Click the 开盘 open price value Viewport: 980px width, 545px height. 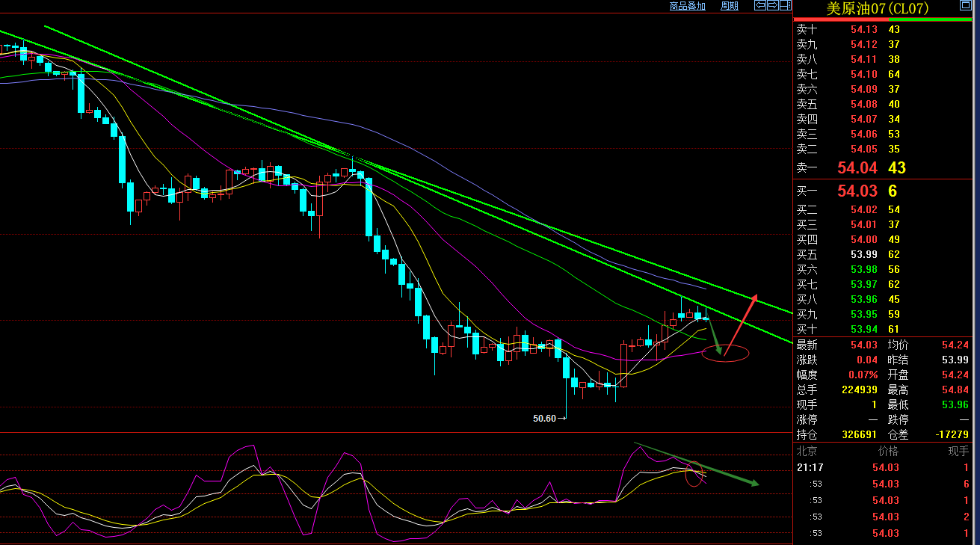pyautogui.click(x=955, y=375)
